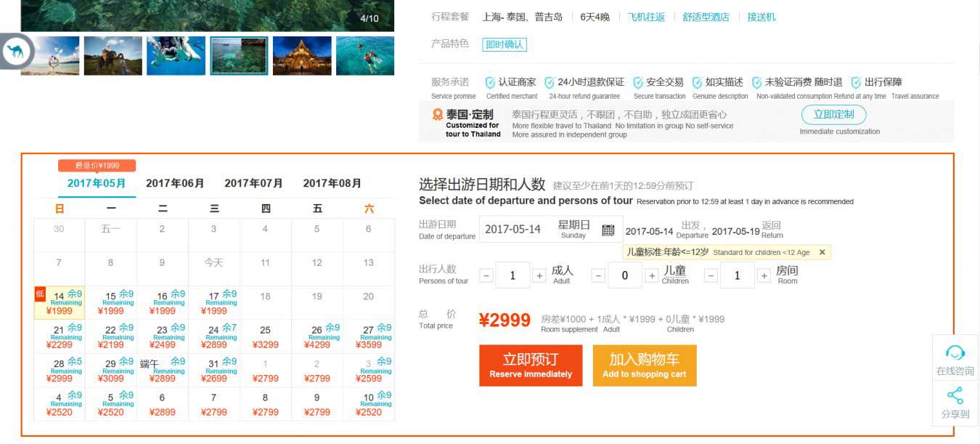Click the 立即定制 customization button

pyautogui.click(x=833, y=114)
